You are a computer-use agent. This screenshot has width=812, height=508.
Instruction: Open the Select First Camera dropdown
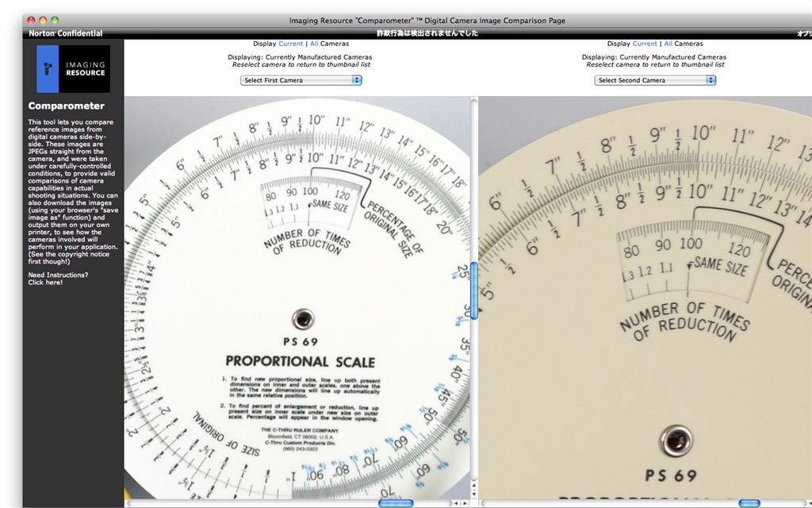pyautogui.click(x=301, y=80)
